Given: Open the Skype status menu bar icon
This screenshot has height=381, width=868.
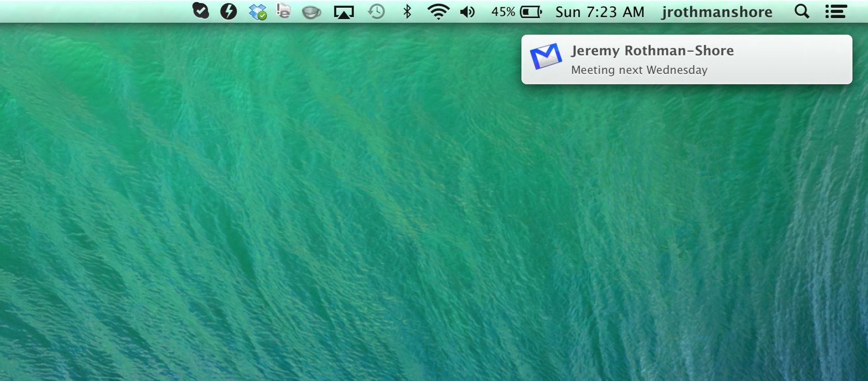Looking at the screenshot, I should click(x=201, y=11).
